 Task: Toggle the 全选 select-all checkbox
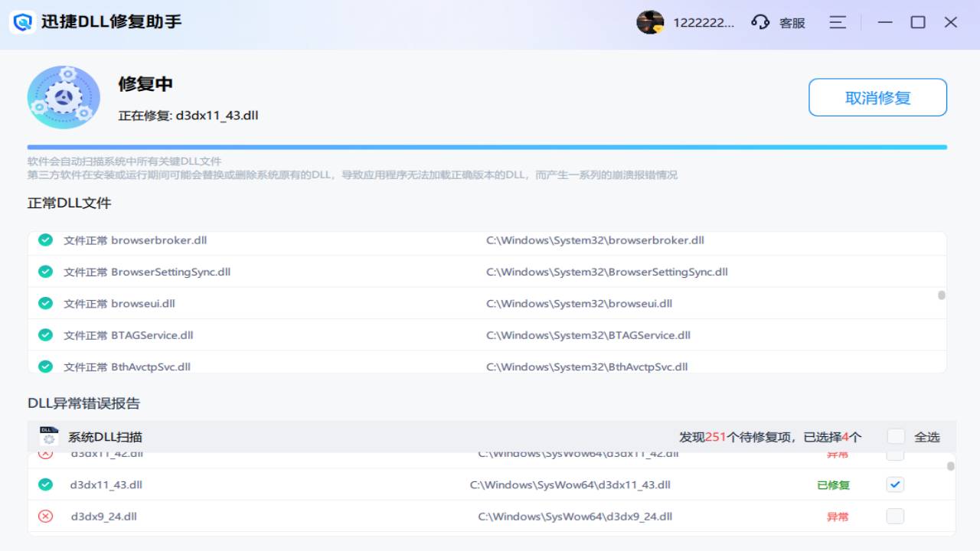click(x=896, y=436)
